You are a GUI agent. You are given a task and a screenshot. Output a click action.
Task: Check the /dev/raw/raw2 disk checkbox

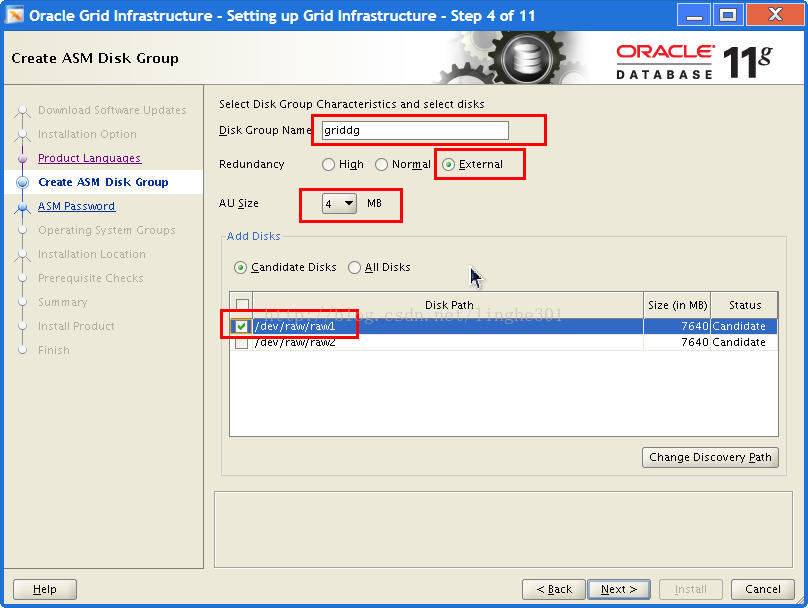tap(241, 342)
